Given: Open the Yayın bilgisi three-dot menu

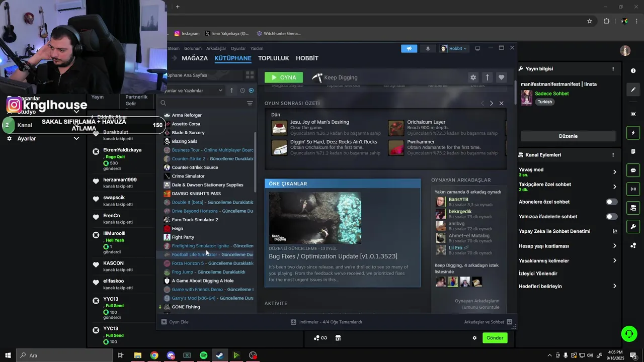Looking at the screenshot, I should (613, 69).
